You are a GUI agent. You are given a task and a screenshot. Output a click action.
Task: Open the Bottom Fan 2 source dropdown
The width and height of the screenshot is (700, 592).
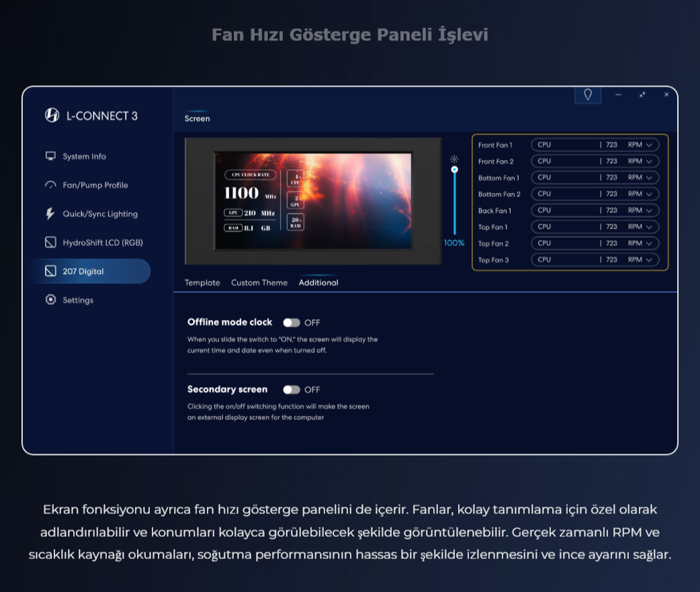pyautogui.click(x=595, y=194)
